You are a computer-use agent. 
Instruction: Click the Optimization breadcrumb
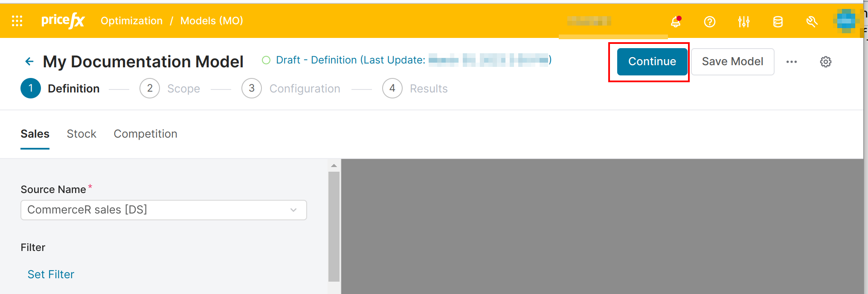tap(131, 21)
